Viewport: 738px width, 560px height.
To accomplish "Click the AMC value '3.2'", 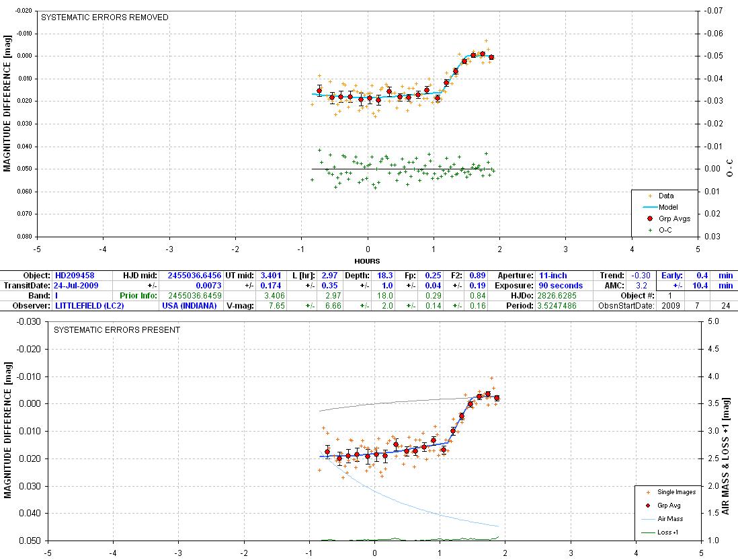I will tap(641, 286).
